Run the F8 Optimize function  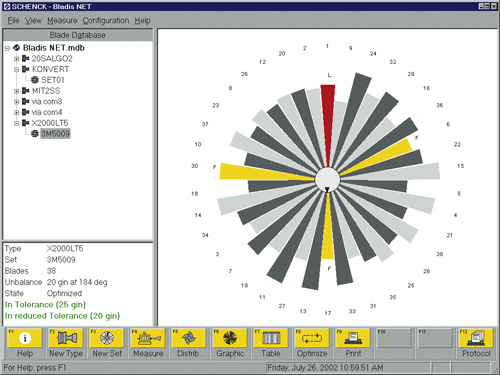[312, 338]
